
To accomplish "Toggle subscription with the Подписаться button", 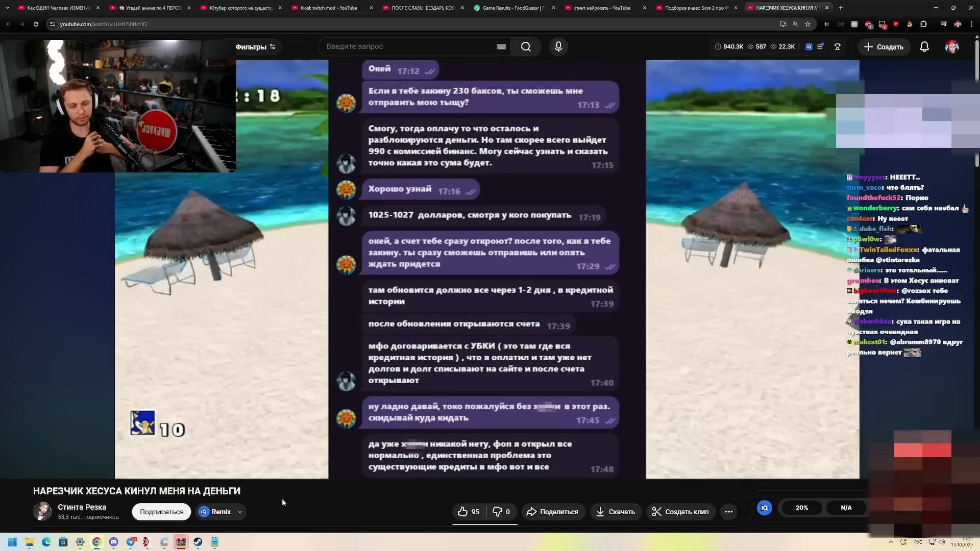I will [161, 512].
